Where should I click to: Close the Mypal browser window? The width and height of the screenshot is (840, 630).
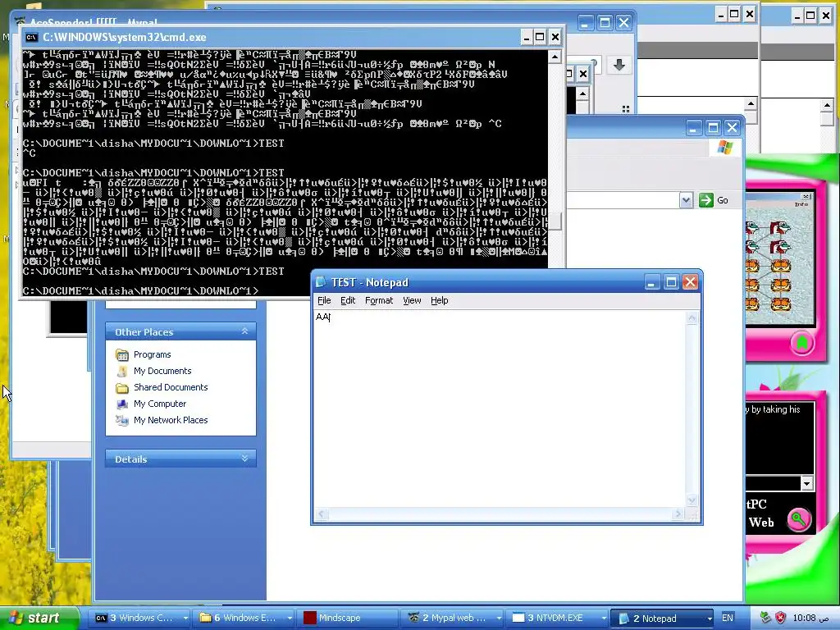[x=623, y=22]
